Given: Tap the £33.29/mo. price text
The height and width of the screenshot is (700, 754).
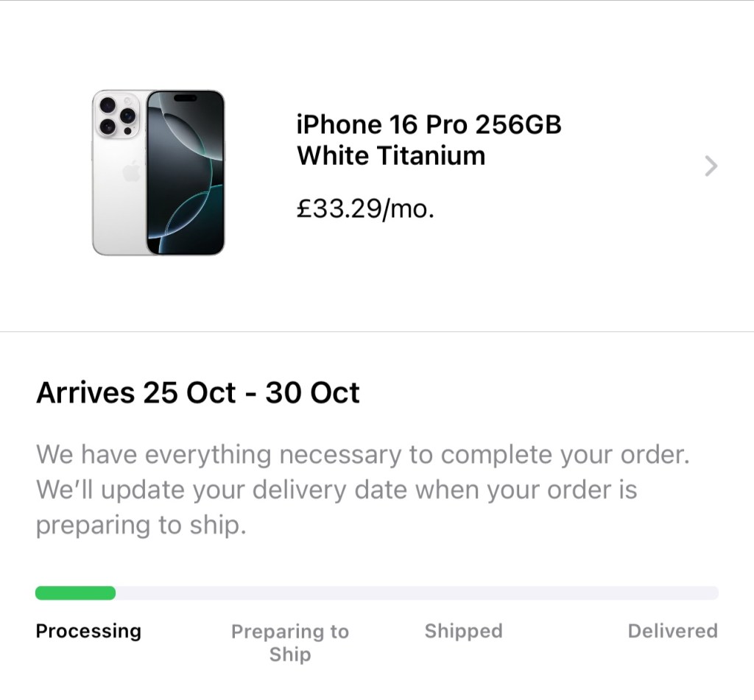Looking at the screenshot, I should (365, 210).
